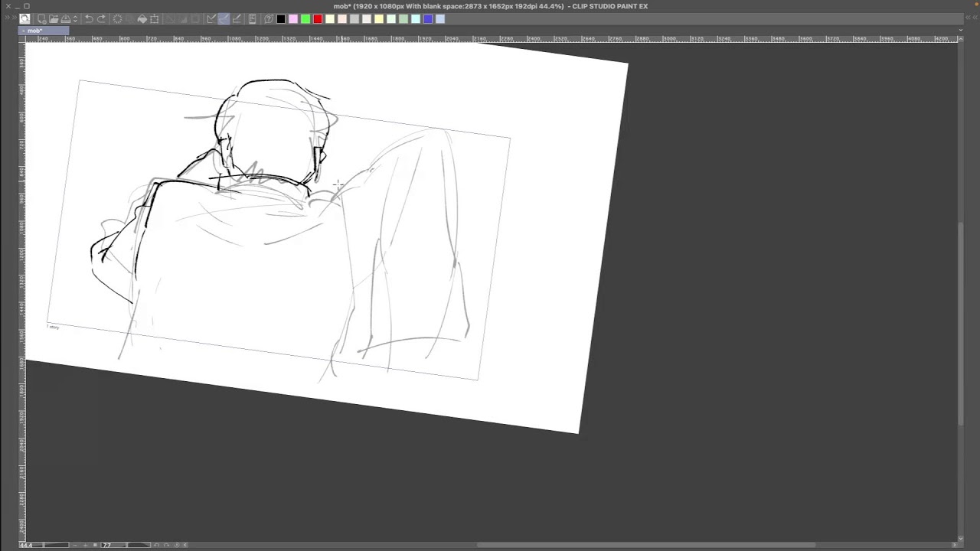Screen dimensions: 980x551
Task: Click the Open file folder icon
Action: pyautogui.click(x=54, y=18)
